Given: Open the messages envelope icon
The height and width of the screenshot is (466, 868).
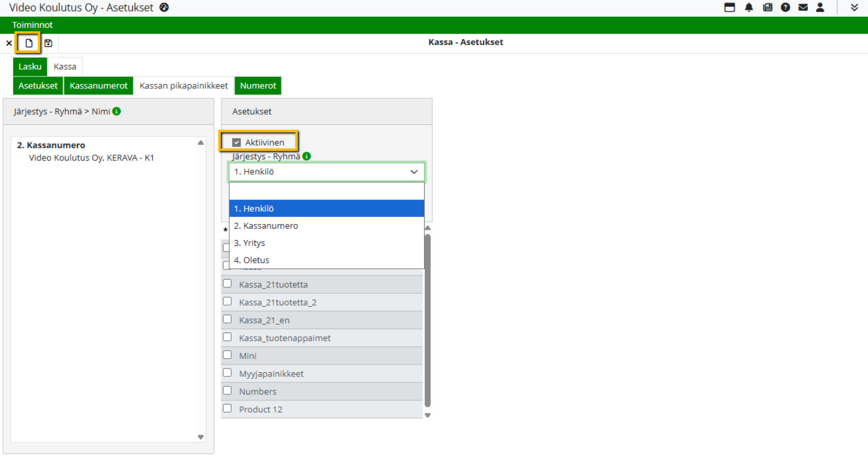Looking at the screenshot, I should click(x=802, y=8).
